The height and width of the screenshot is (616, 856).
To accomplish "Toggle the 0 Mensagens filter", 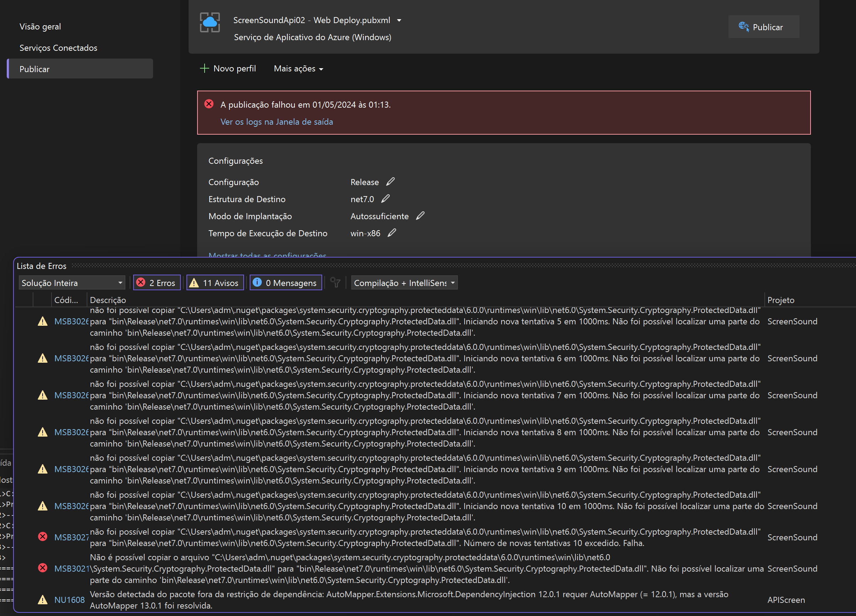I will pos(286,283).
